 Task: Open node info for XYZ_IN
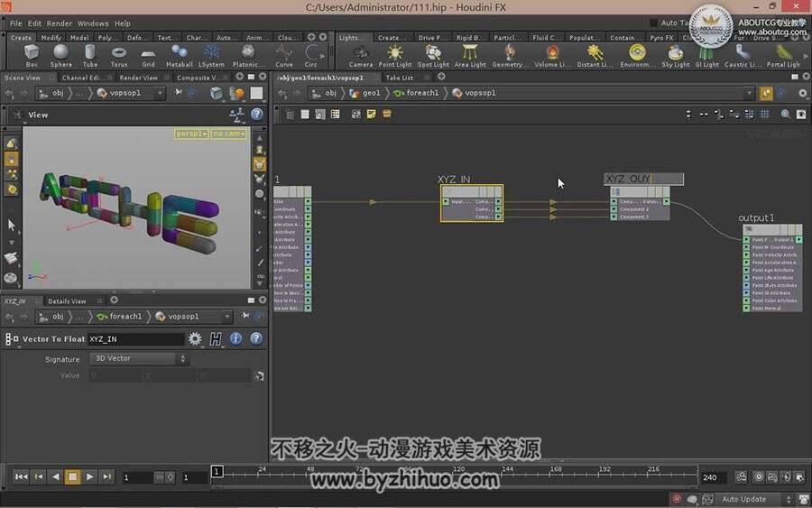point(235,338)
